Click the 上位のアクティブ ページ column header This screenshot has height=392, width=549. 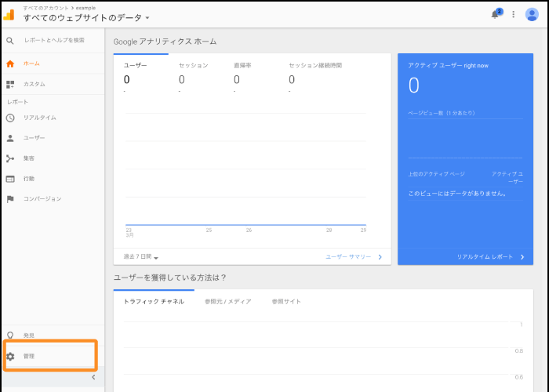click(436, 174)
